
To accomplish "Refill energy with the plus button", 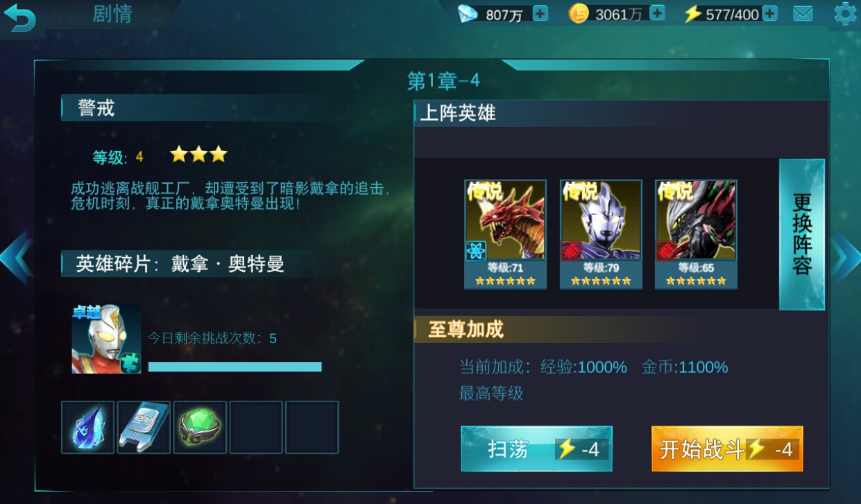I will [x=769, y=13].
